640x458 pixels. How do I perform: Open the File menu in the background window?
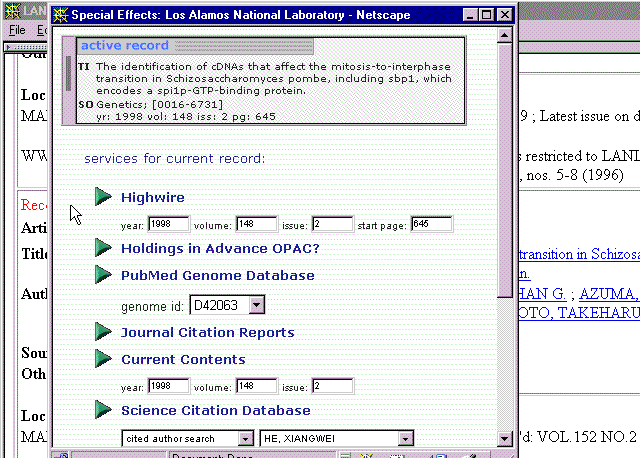[17, 30]
